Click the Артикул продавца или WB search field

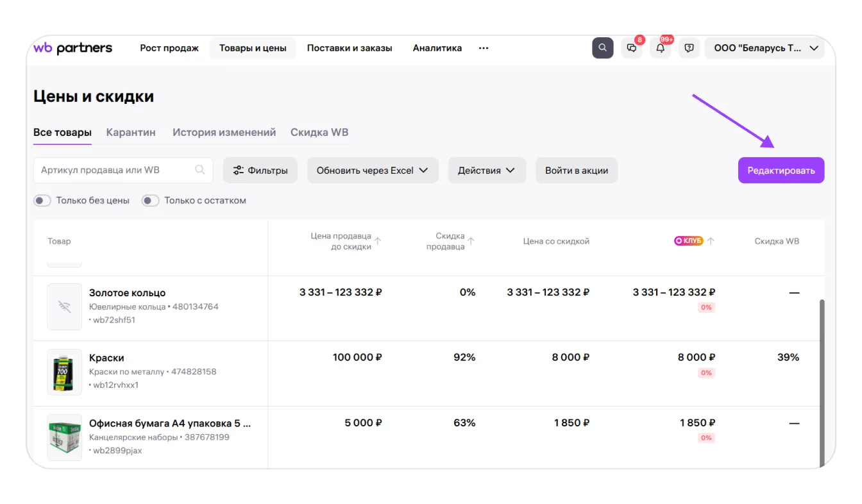pos(115,171)
